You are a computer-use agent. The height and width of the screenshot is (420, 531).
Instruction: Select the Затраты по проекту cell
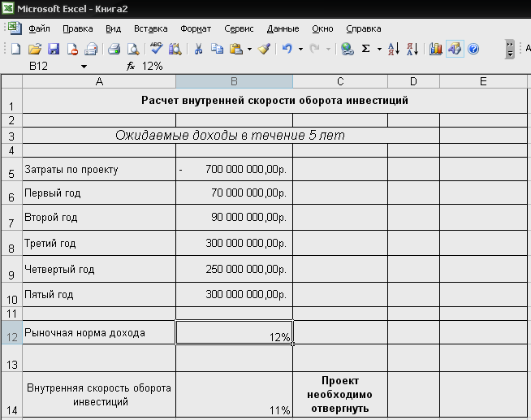(99, 169)
